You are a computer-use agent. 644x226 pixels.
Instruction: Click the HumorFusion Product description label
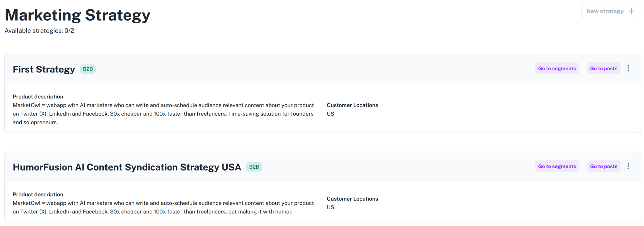(38, 194)
